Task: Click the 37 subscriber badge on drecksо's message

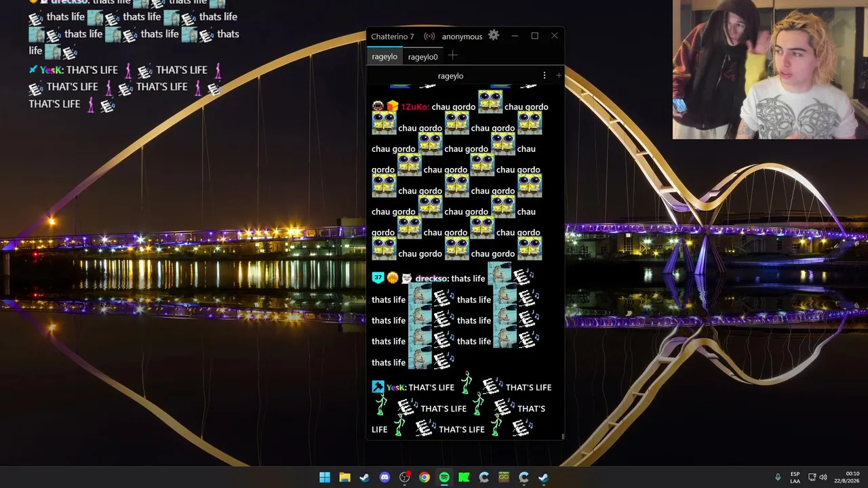Action: pyautogui.click(x=378, y=278)
